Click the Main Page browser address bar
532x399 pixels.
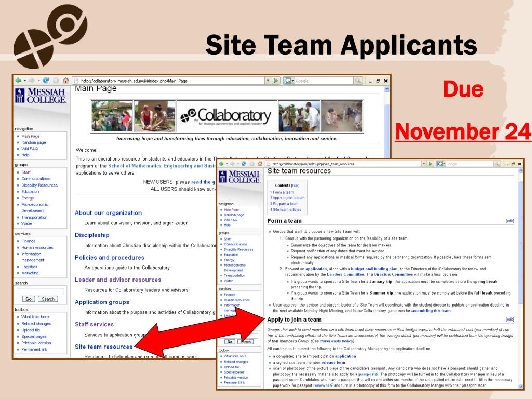coord(169,81)
